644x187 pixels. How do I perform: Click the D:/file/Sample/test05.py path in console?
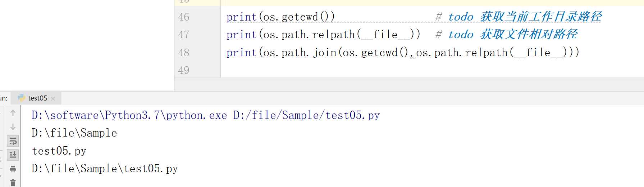pos(306,115)
